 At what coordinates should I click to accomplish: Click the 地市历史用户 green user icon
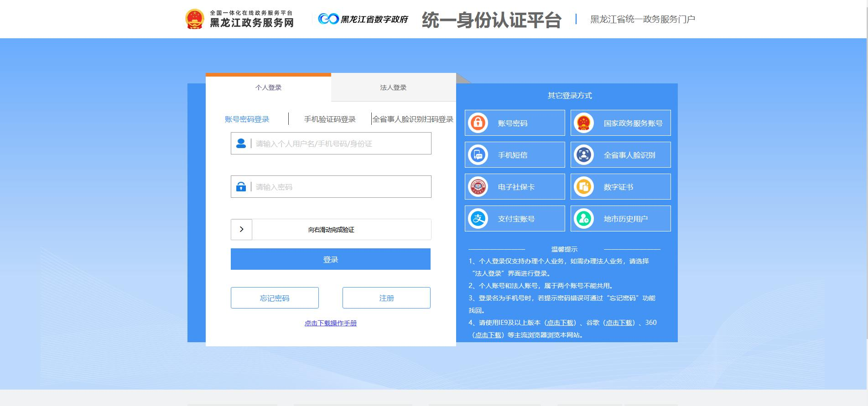point(584,219)
